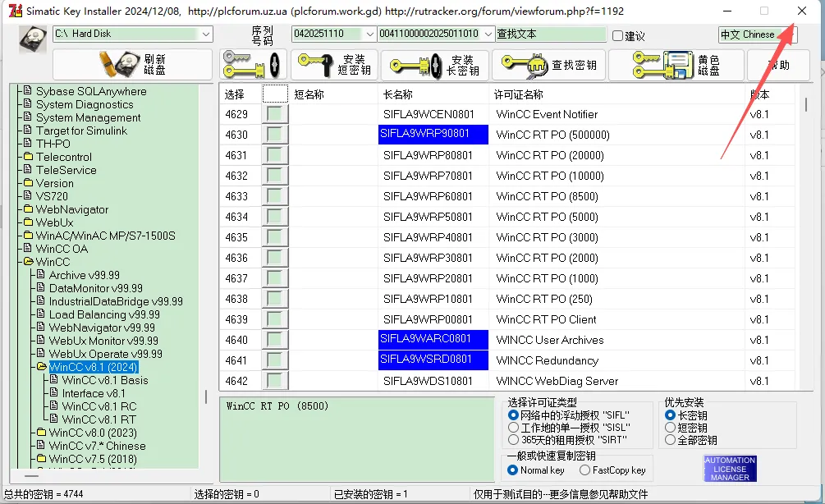Screen dimensions: 825x504
Task: Select WinCC v8.1 RT tree item
Action: coord(99,419)
